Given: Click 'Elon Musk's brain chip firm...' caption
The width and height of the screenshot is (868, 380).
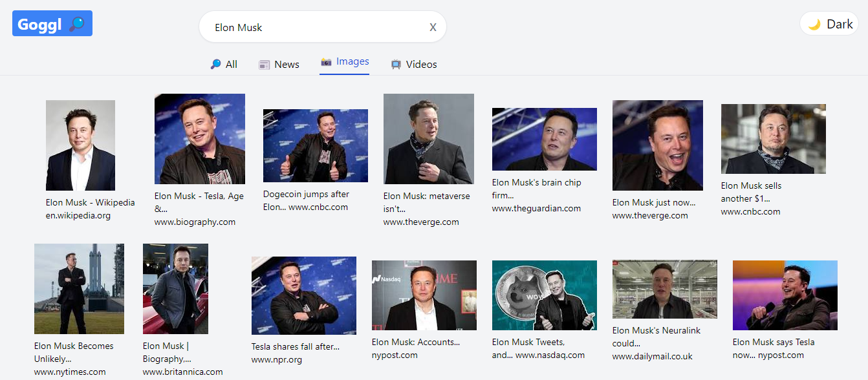Looking at the screenshot, I should click(x=536, y=189).
